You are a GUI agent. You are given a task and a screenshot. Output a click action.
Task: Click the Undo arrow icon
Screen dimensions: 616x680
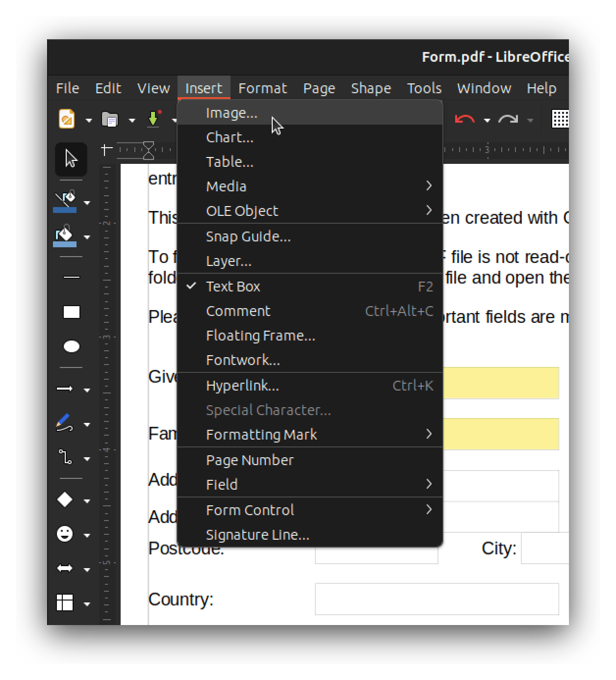[x=464, y=119]
